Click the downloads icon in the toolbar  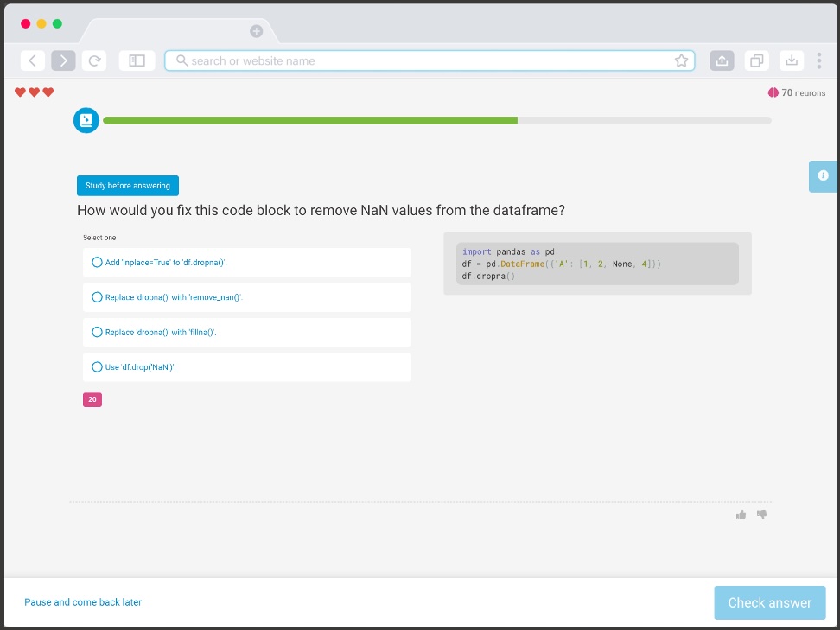pos(791,60)
